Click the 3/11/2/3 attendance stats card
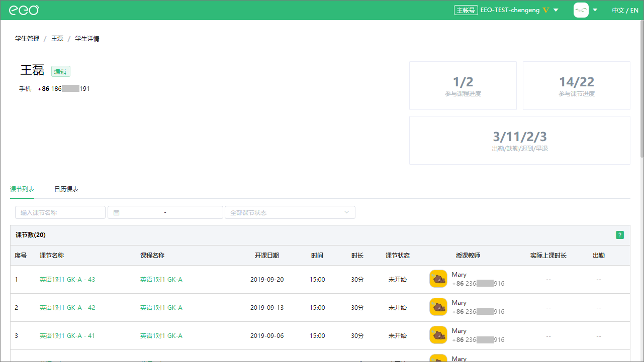The height and width of the screenshot is (362, 644). [x=520, y=140]
